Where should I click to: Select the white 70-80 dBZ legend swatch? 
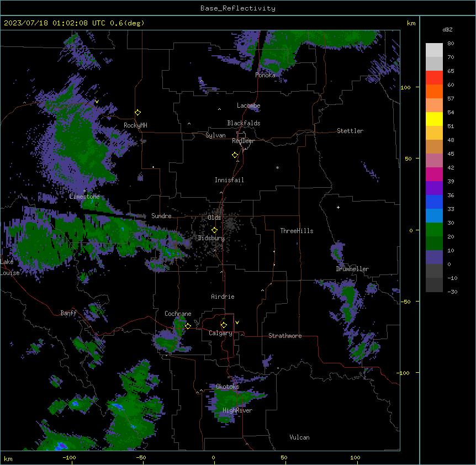point(434,50)
